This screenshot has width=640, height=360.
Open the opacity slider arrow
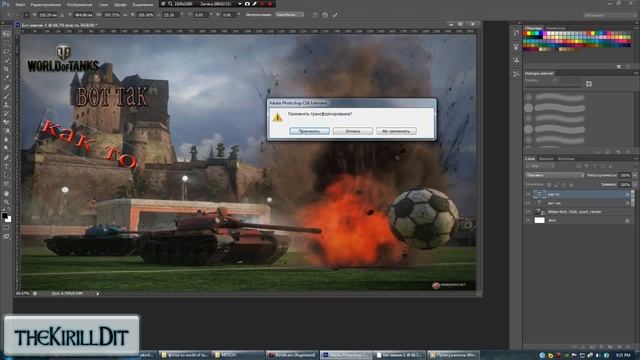click(635, 175)
